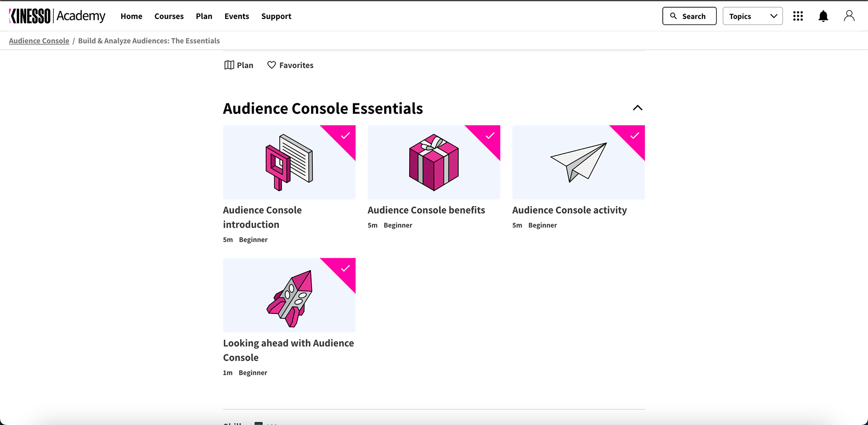Click completed checkmark on Audience Console activity

pyautogui.click(x=635, y=135)
